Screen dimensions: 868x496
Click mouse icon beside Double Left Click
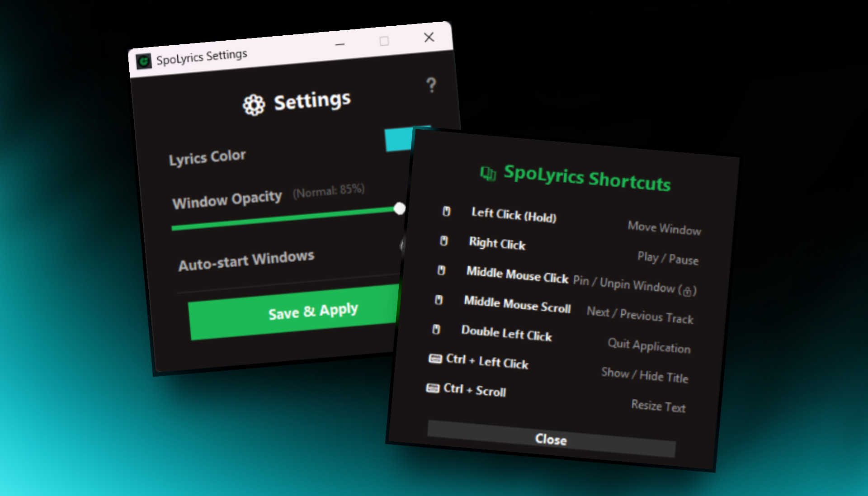(436, 329)
